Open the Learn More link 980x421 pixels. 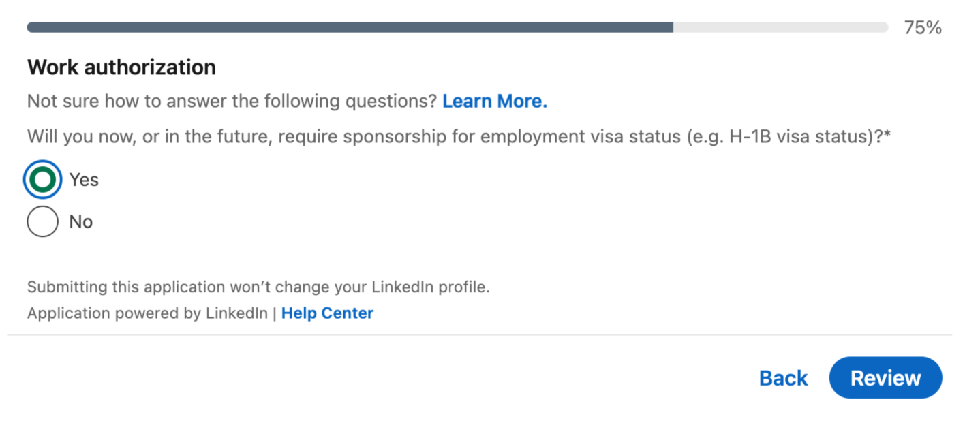(x=495, y=102)
